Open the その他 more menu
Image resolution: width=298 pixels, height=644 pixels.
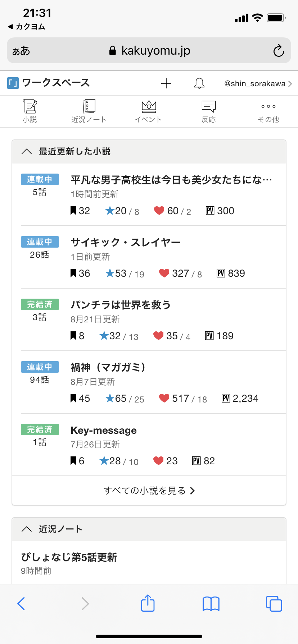268,111
